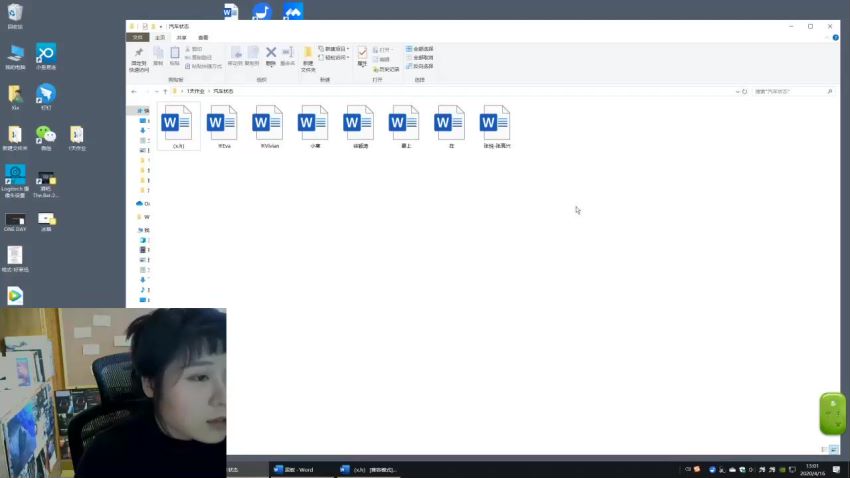Click the Move to icon in ribbon
This screenshot has width=850, height=478.
[x=235, y=55]
